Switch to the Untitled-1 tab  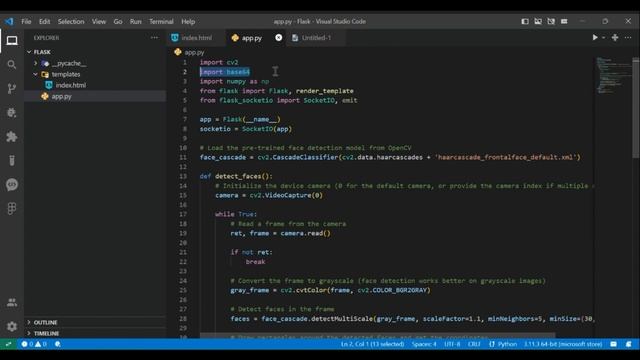[316, 38]
